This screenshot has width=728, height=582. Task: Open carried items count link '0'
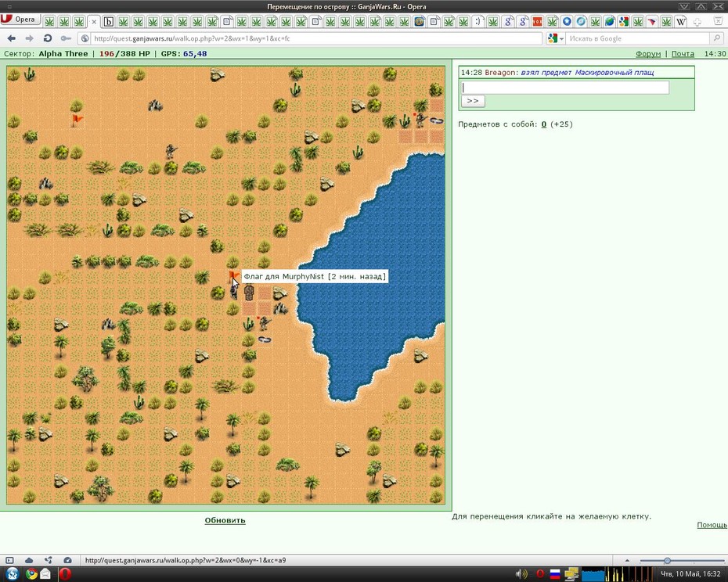click(x=544, y=124)
